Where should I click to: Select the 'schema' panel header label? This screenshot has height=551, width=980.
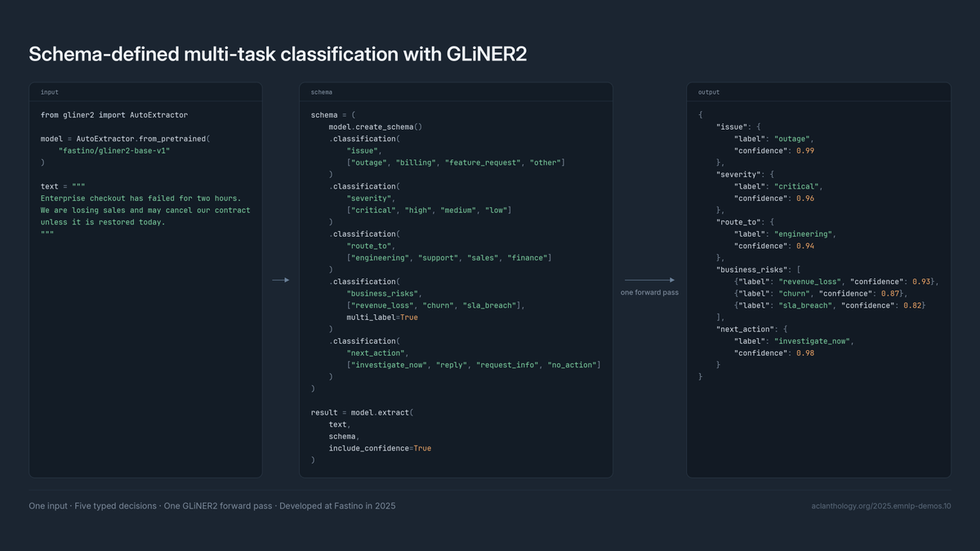(x=322, y=92)
